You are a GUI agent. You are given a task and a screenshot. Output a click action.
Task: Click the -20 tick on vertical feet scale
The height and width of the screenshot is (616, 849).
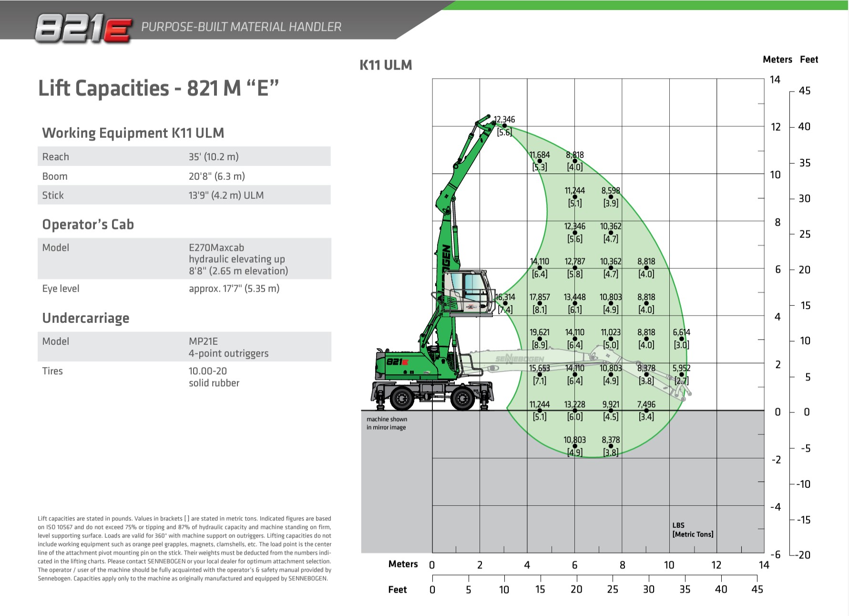(x=802, y=555)
